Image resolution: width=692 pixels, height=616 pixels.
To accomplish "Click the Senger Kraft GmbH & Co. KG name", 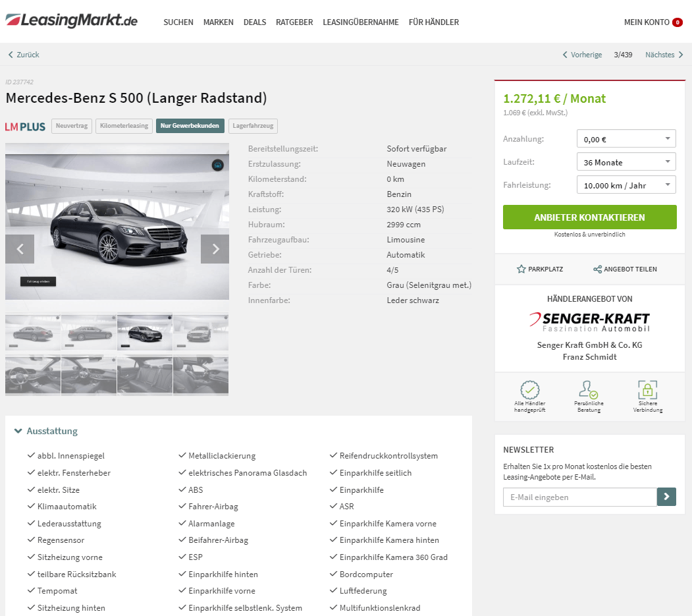I will tap(589, 345).
